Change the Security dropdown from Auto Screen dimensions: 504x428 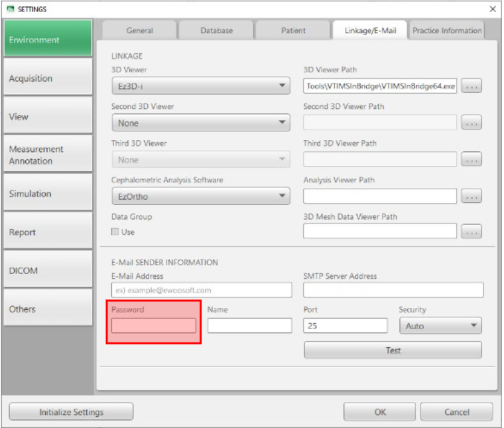[440, 326]
